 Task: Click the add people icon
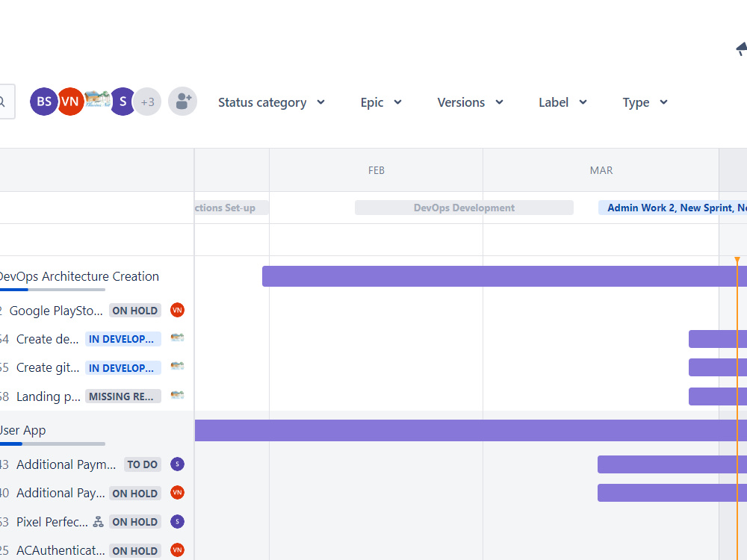tap(182, 102)
